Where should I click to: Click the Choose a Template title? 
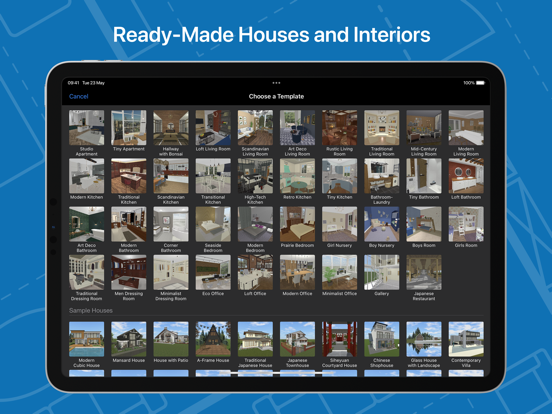click(276, 96)
